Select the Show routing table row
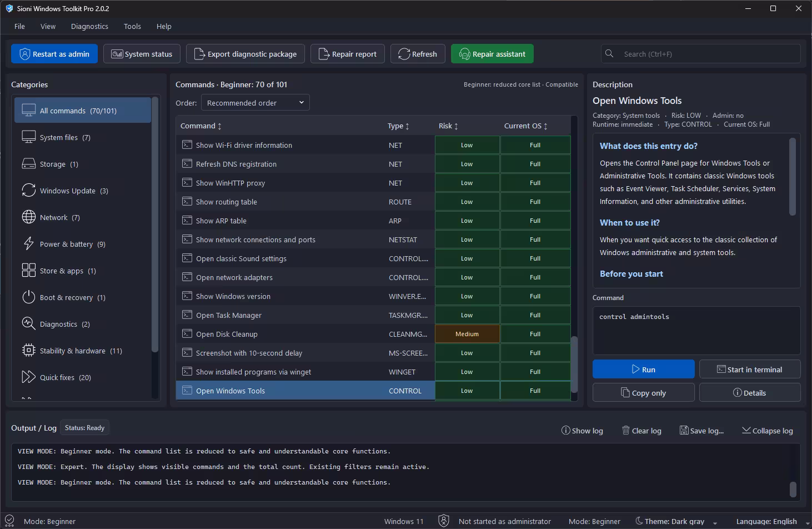 click(373, 202)
